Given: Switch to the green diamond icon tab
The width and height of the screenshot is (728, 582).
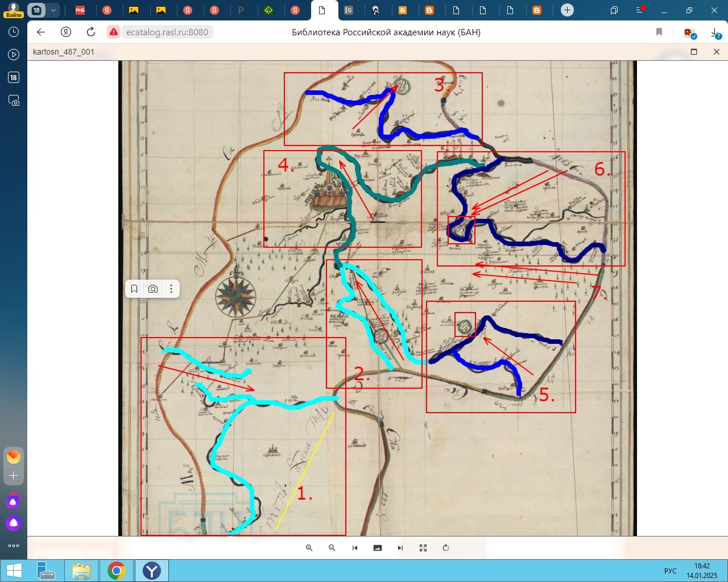Looking at the screenshot, I should coord(268,10).
